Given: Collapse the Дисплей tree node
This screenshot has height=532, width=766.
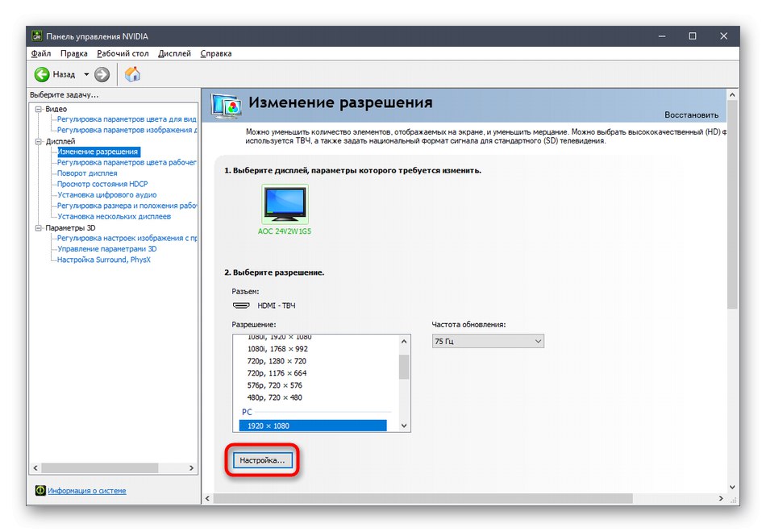Looking at the screenshot, I should click(39, 141).
